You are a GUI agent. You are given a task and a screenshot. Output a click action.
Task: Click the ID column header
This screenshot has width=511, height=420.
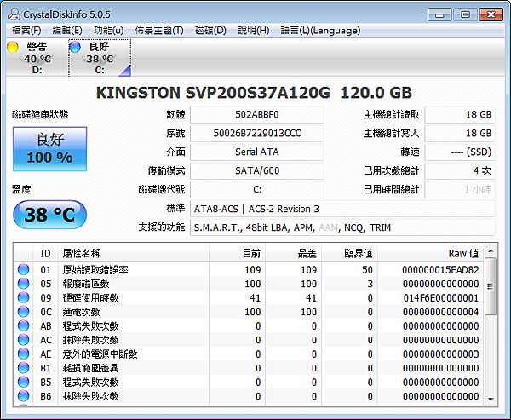point(46,253)
